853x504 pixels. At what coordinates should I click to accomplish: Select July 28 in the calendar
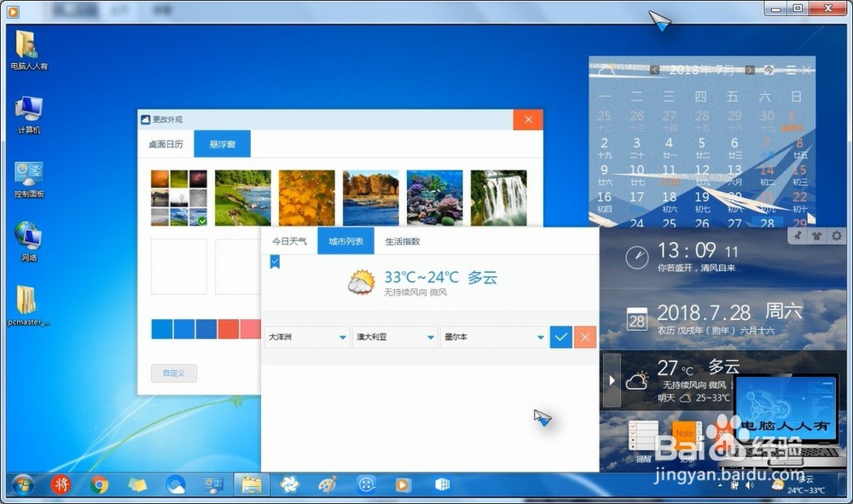[x=767, y=223]
